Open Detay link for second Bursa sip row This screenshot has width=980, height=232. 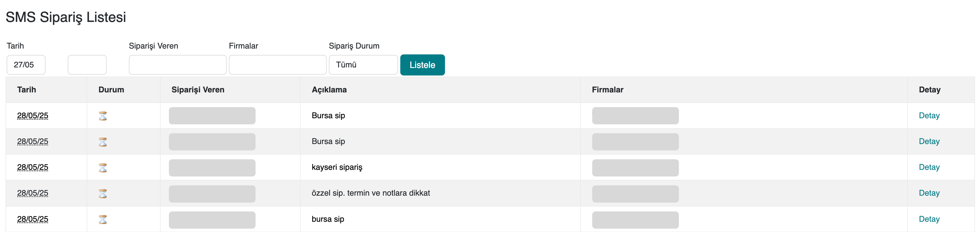[929, 142]
